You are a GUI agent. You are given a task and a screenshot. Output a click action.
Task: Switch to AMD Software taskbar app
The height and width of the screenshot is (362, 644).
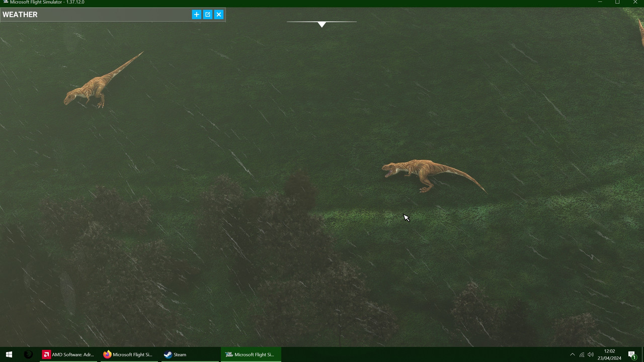pyautogui.click(x=69, y=354)
